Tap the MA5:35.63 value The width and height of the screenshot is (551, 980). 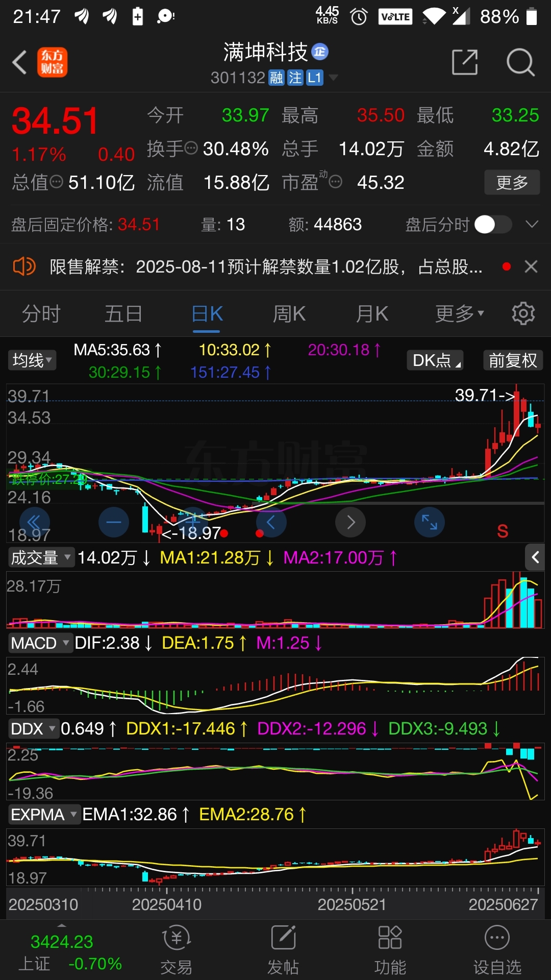click(117, 350)
